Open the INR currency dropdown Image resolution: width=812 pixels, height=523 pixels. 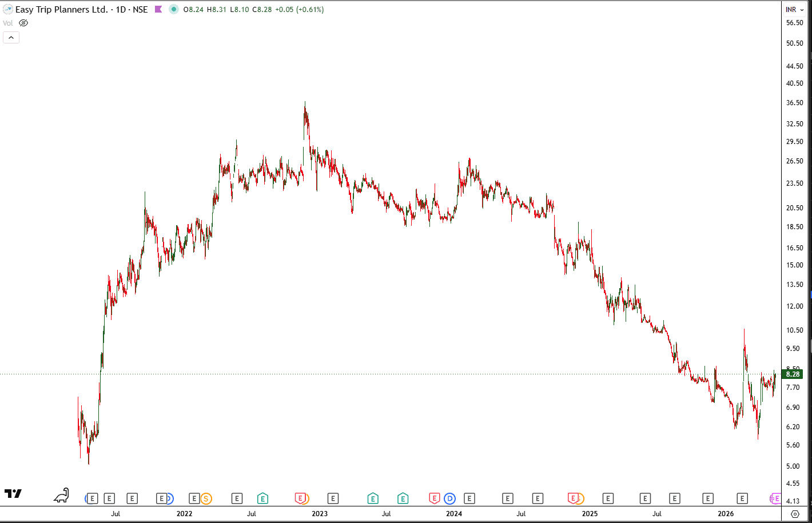click(x=795, y=9)
